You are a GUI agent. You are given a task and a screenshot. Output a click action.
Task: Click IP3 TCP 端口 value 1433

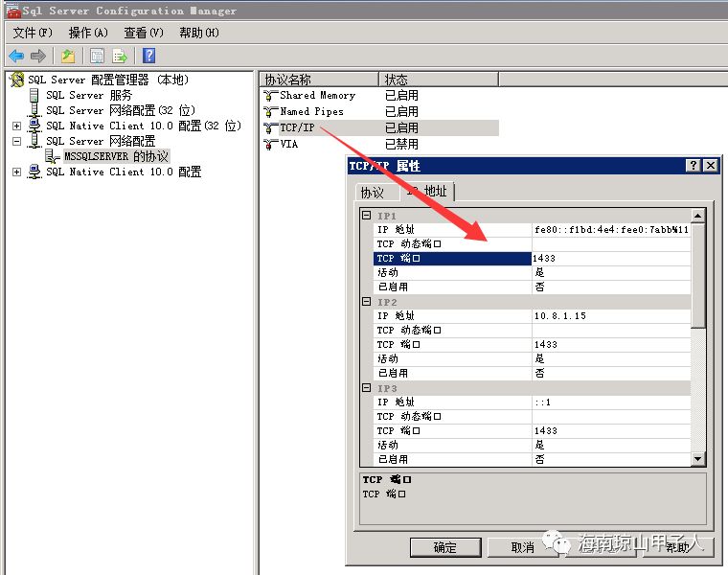[611, 431]
